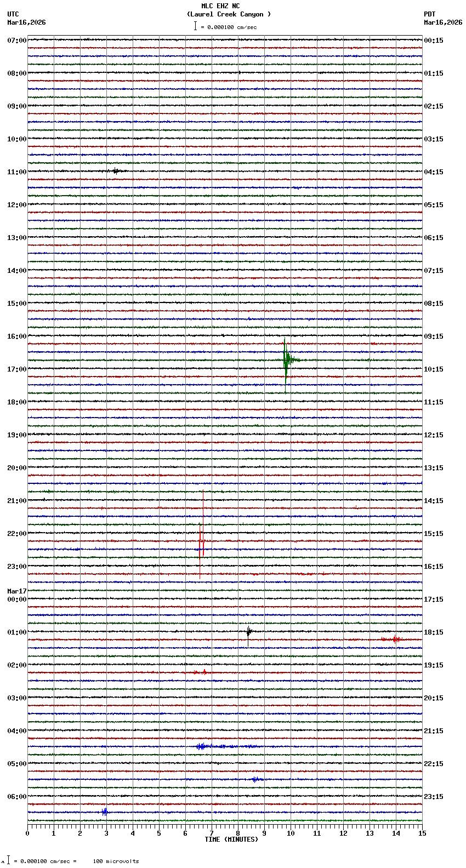Click the 'TIME (MINUTES)' axis label
The image size is (466, 868).
tap(231, 840)
